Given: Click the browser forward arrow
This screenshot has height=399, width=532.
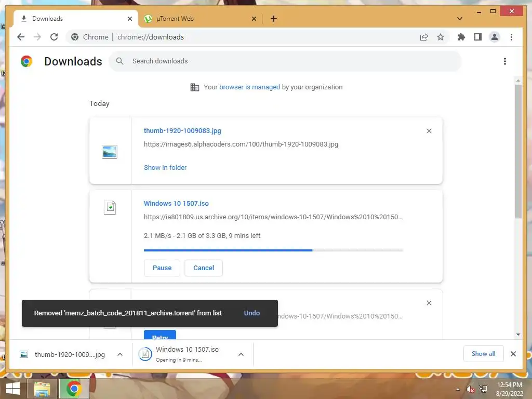Looking at the screenshot, I should tap(37, 37).
